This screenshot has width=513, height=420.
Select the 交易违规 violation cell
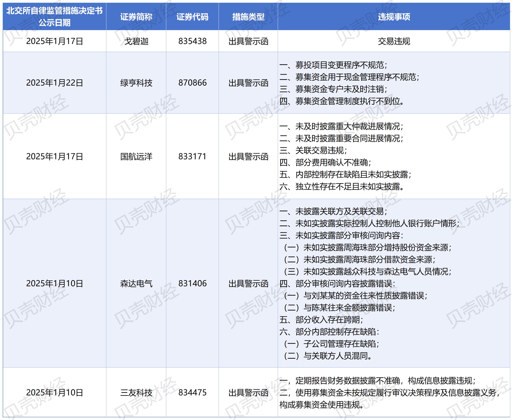[x=394, y=41]
